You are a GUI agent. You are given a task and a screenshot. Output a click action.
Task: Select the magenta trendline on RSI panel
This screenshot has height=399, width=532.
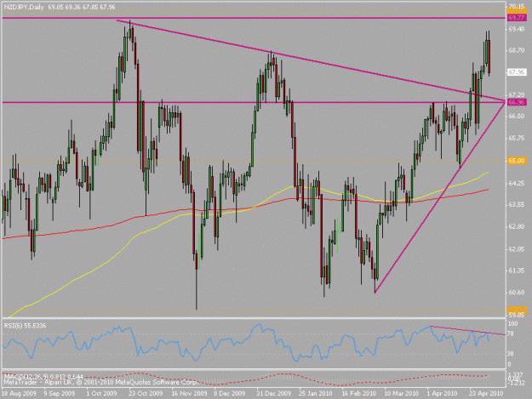(x=467, y=330)
